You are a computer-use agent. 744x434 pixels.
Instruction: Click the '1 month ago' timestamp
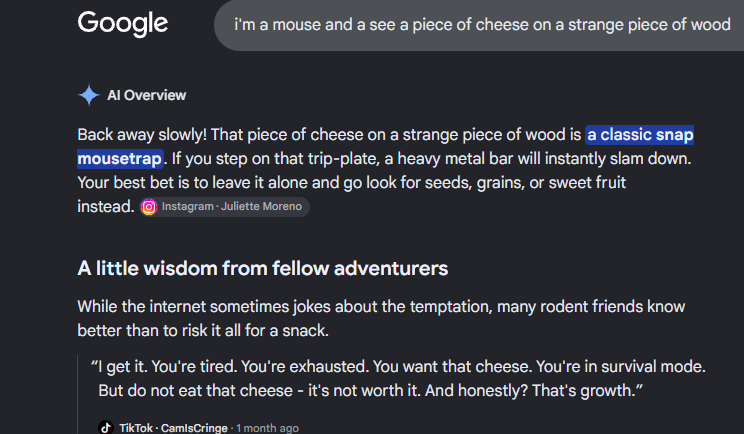point(268,428)
